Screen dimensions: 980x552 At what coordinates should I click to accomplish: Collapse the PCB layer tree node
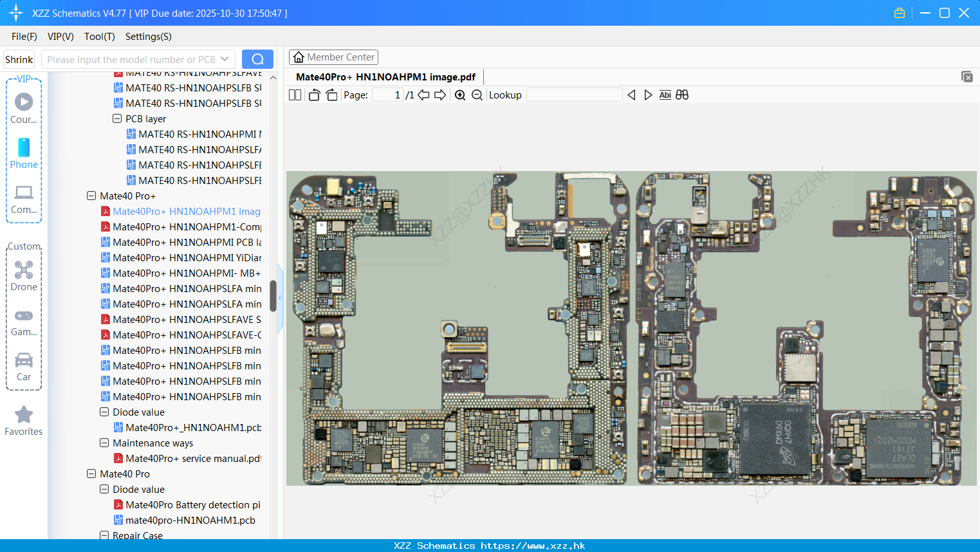coord(117,118)
